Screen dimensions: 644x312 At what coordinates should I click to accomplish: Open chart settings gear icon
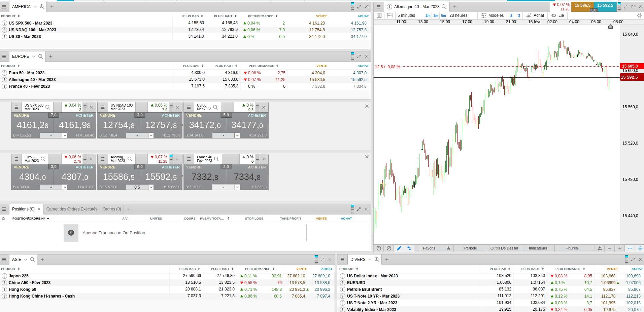[x=639, y=15]
